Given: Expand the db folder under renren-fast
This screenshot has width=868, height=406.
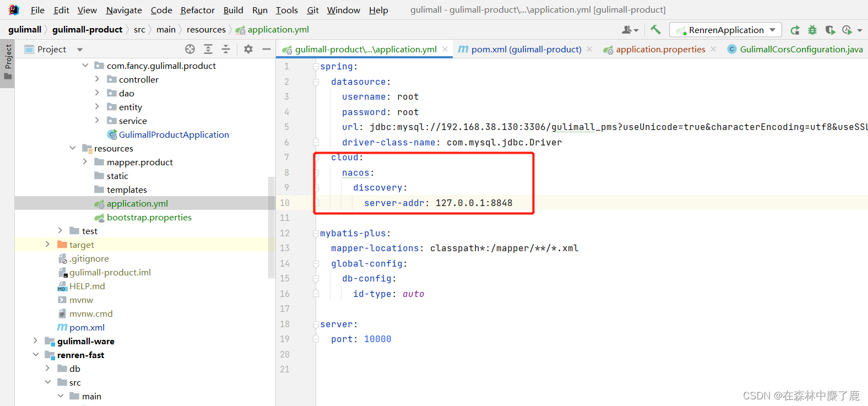Looking at the screenshot, I should 47,369.
